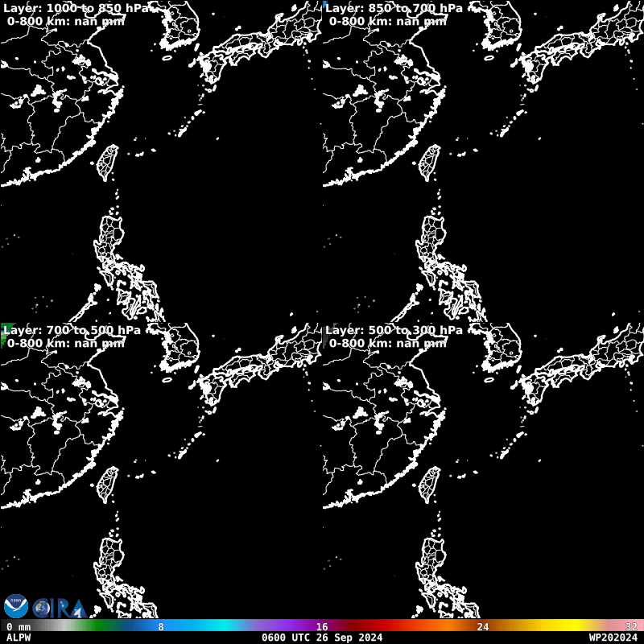Click Taiwan island in the bottom-left panel
The image size is (644, 644).
point(108,485)
